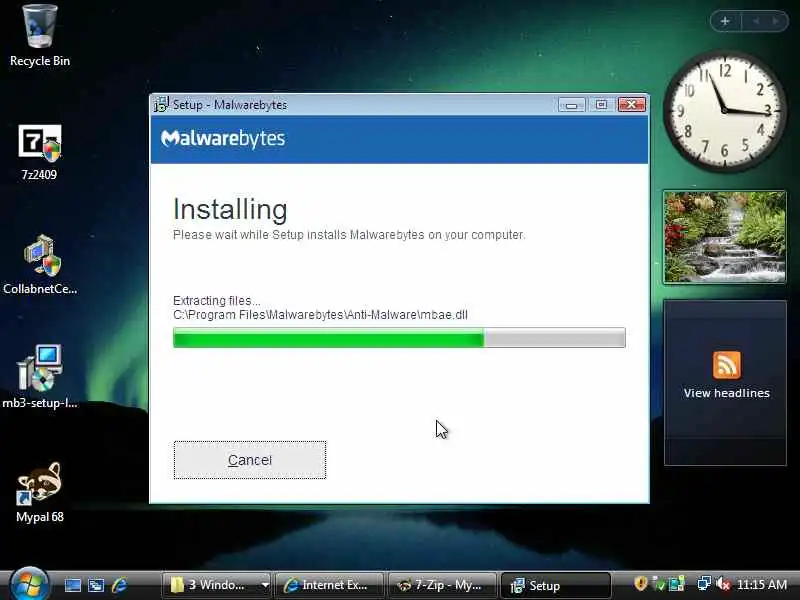Click the Extracting files... status text
Viewport: 800px width, 600px height.
pos(216,301)
